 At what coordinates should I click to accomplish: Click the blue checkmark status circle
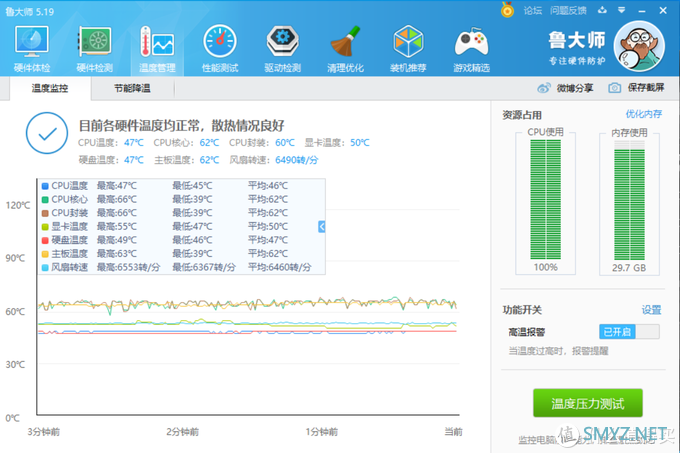click(x=47, y=133)
